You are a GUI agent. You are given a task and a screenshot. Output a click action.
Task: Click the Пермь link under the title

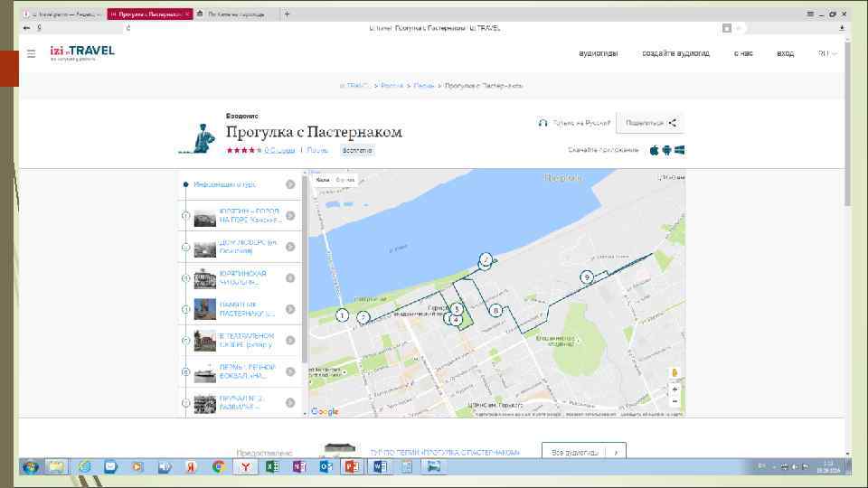317,151
